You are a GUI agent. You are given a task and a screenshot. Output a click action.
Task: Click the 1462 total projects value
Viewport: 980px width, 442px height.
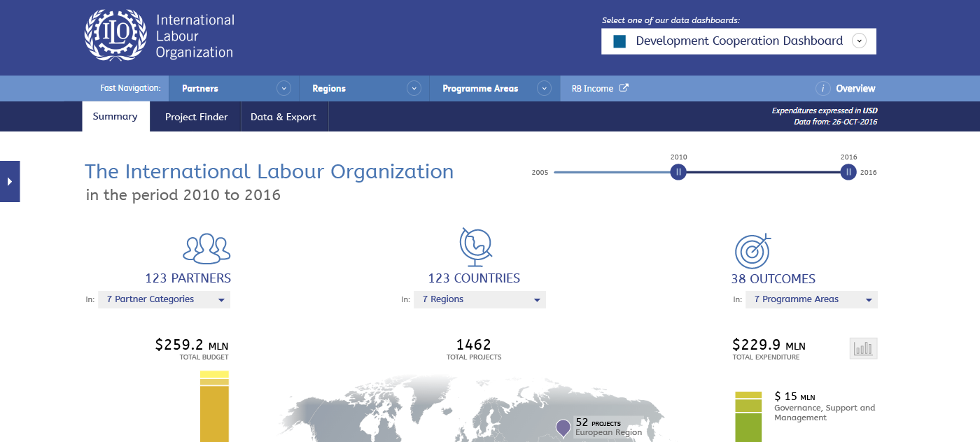(x=474, y=345)
